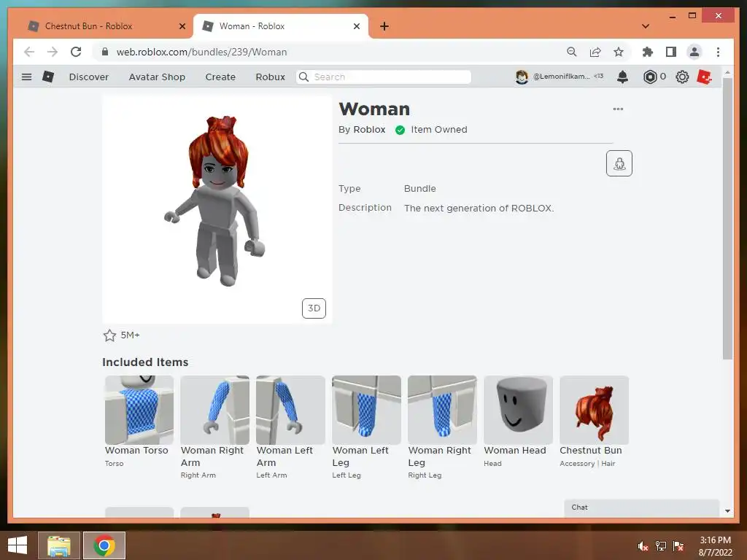Screen dimensions: 747x560
Task: Click the network tray icon
Action: pyautogui.click(x=661, y=546)
